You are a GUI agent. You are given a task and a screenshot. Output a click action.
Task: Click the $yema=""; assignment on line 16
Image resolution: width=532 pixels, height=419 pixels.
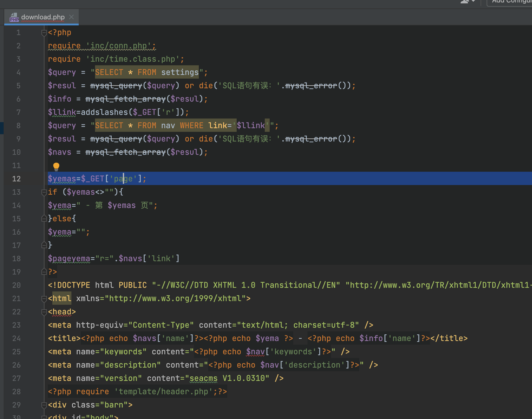pos(69,232)
